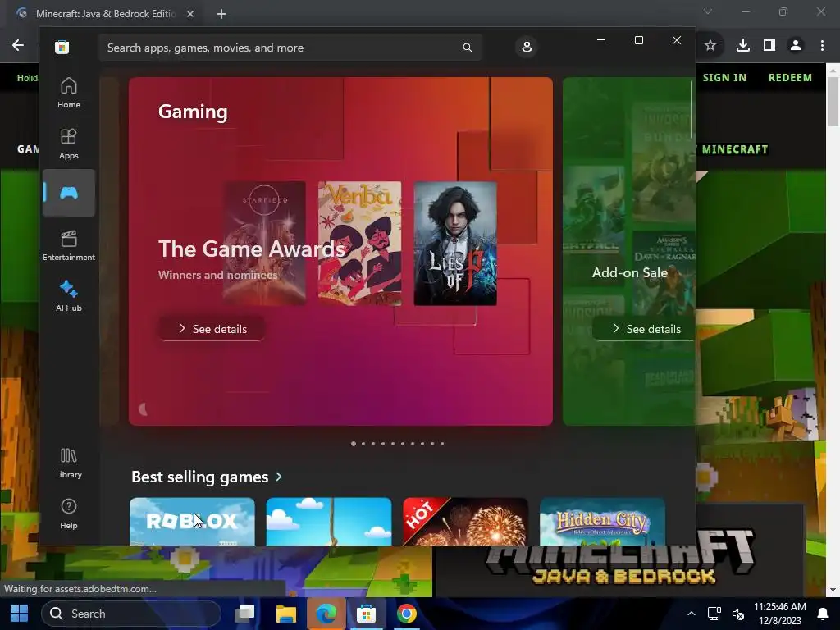Go to Home in Store sidebar
The width and height of the screenshot is (840, 630).
tap(69, 93)
